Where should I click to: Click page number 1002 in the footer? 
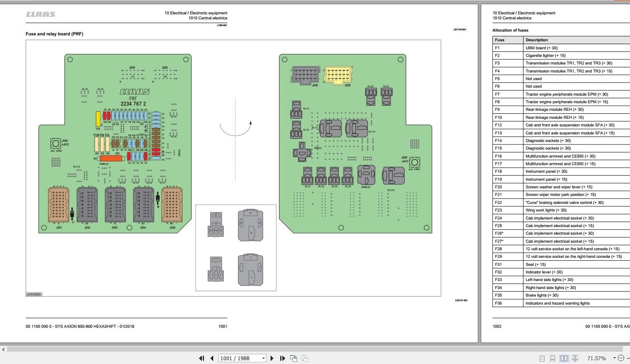(x=497, y=326)
